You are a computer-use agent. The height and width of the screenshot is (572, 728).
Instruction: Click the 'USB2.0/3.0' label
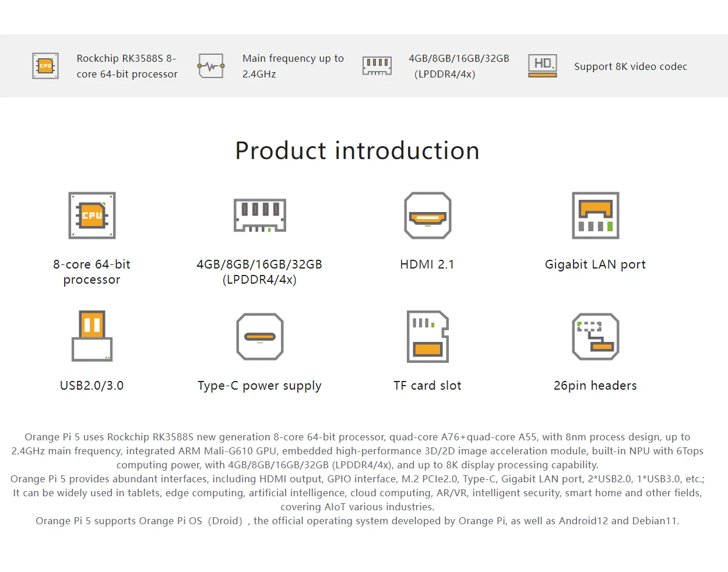tap(92, 386)
